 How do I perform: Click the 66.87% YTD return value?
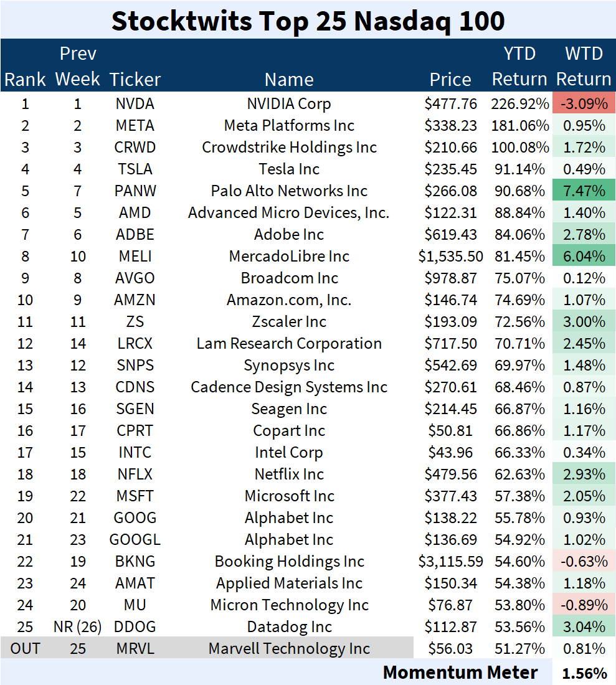520,409
